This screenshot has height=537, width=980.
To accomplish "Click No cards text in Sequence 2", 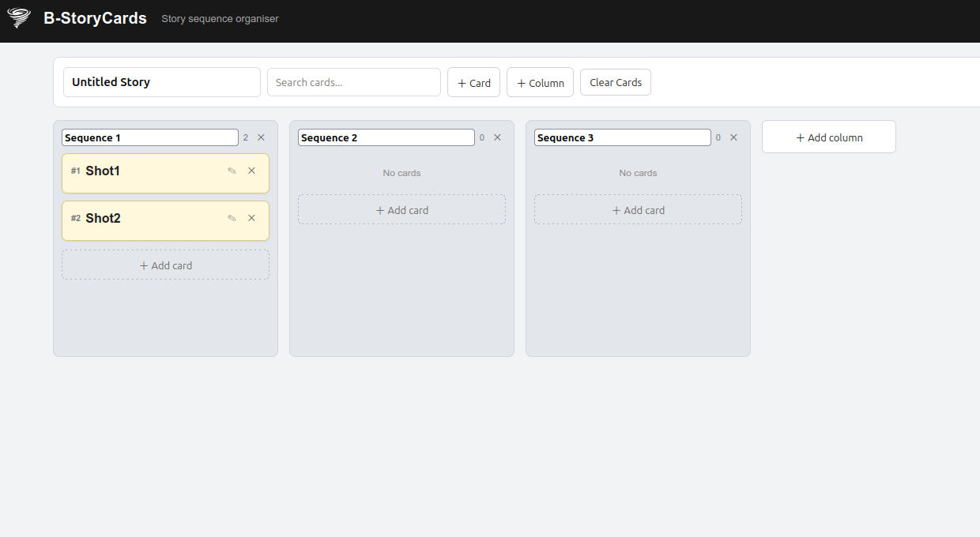I will [401, 173].
